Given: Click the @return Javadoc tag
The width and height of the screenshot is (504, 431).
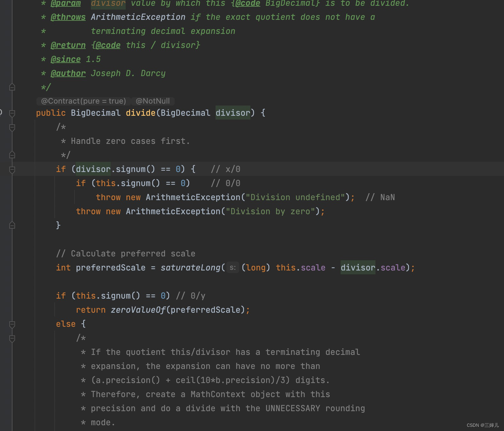Looking at the screenshot, I should pyautogui.click(x=68, y=45).
